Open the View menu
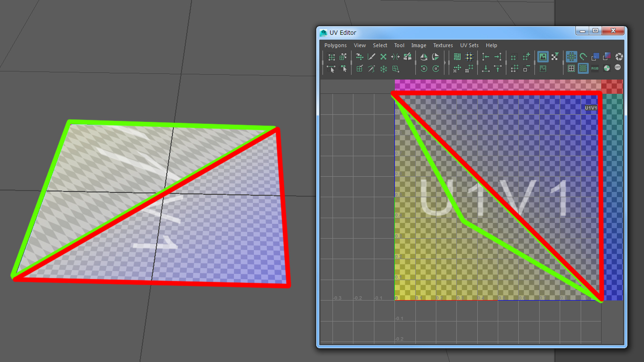 pos(360,45)
